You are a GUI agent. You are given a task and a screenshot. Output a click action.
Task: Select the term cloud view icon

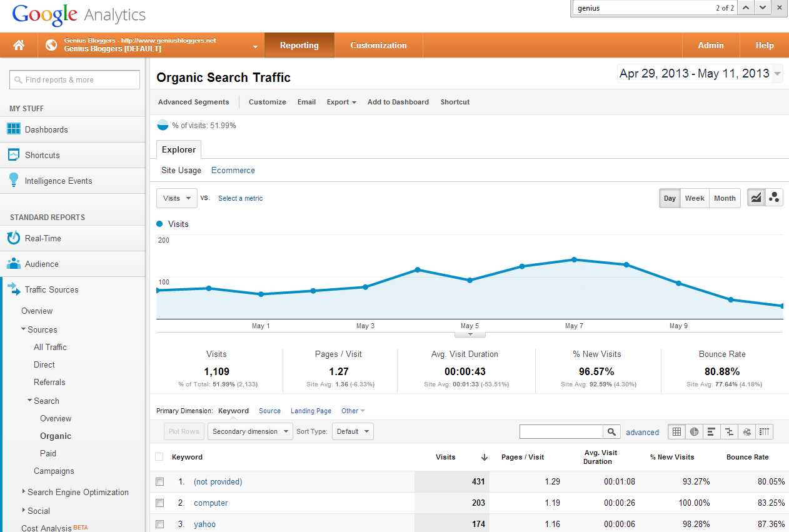746,431
